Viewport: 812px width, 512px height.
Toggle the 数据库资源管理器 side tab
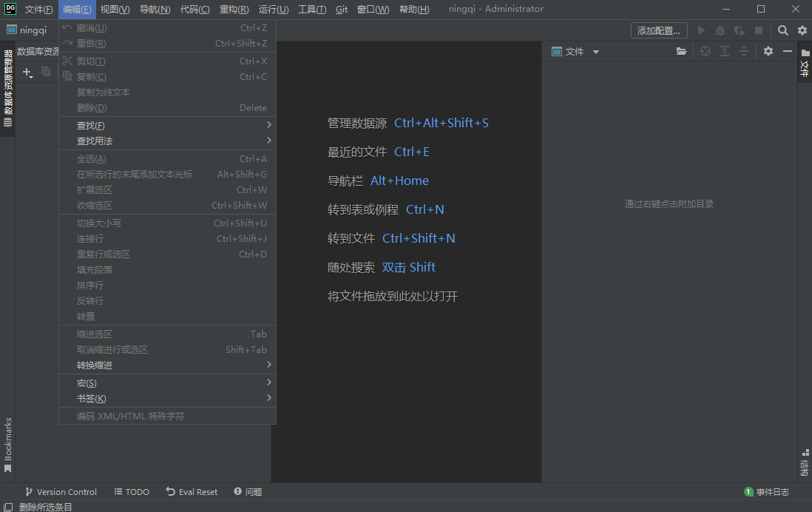(8, 88)
